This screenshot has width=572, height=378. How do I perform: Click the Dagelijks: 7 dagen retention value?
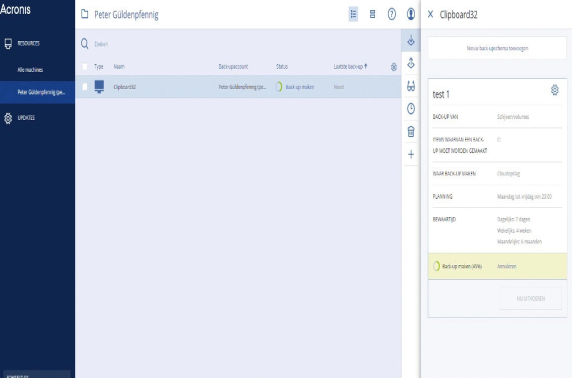point(513,219)
